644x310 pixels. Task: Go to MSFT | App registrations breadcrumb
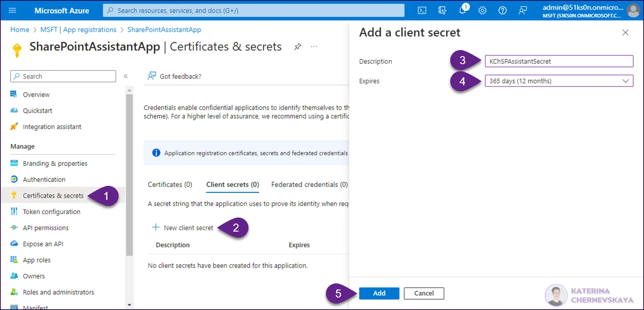[x=78, y=30]
